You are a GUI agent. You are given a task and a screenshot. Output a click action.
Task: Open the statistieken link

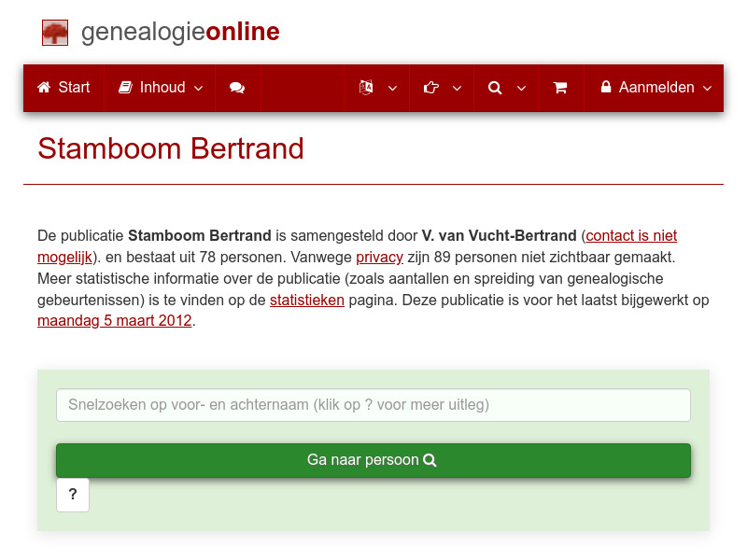[x=307, y=300]
